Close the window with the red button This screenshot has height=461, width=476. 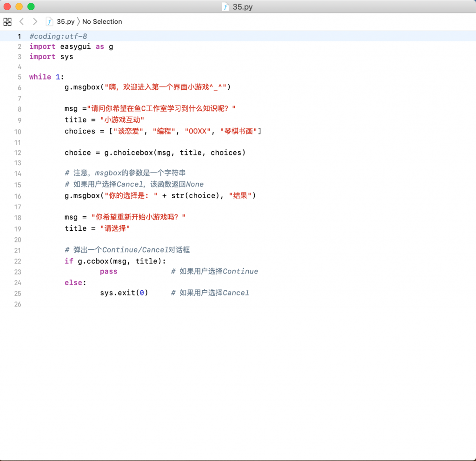[7, 7]
